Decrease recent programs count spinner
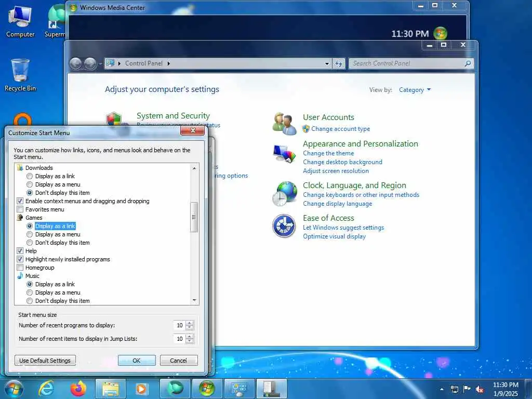The image size is (532, 399). tap(190, 328)
